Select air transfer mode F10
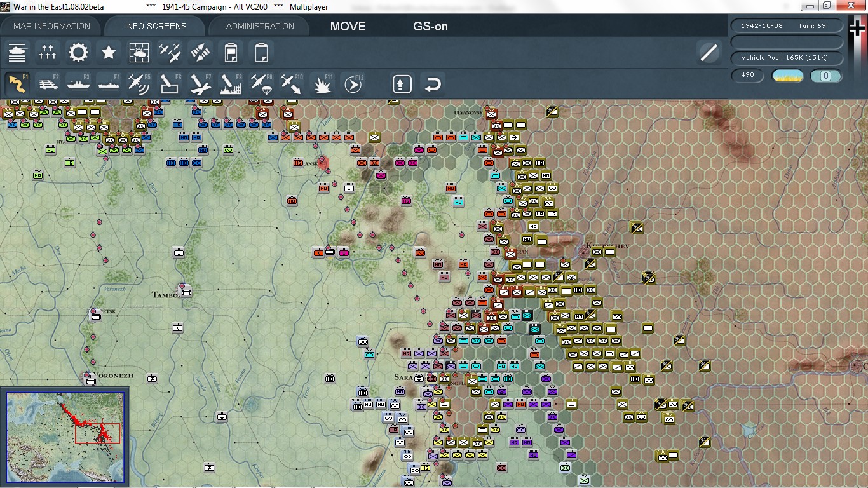The height and width of the screenshot is (488, 868). tap(291, 83)
